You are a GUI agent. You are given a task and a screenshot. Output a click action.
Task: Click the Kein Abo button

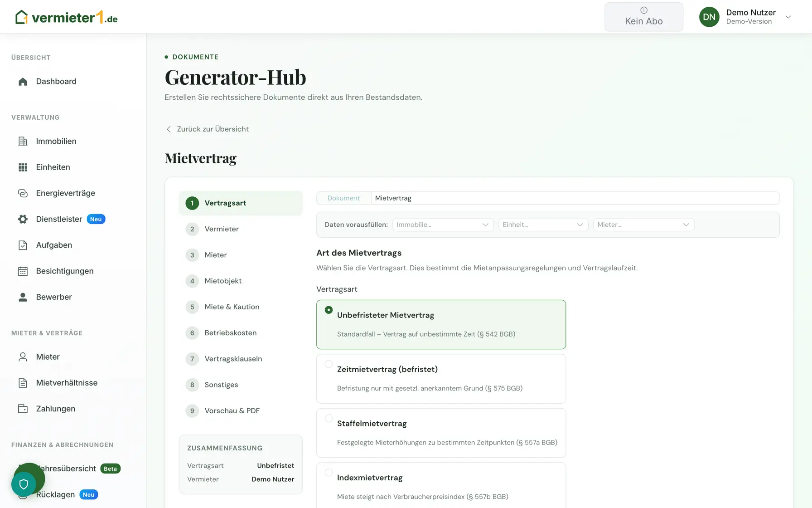coord(644,17)
